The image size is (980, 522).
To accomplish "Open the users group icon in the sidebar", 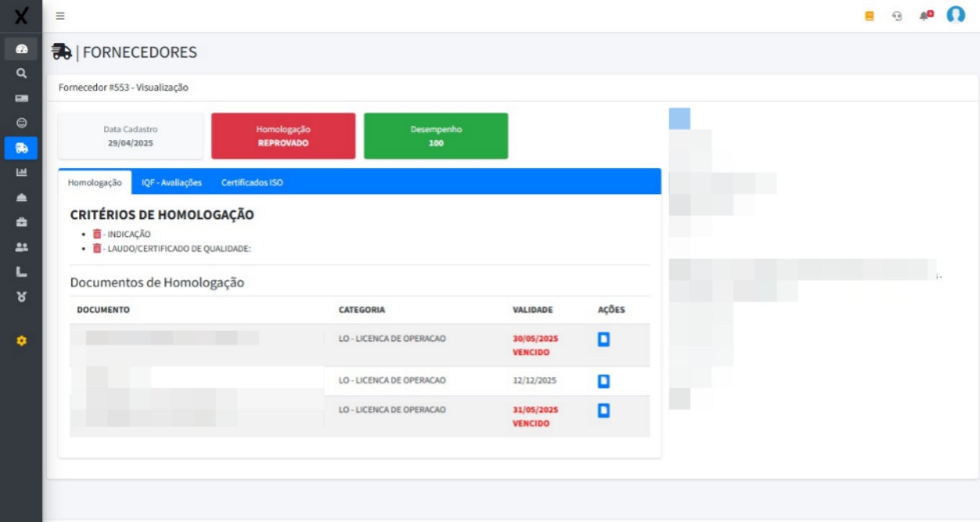I will point(22,247).
